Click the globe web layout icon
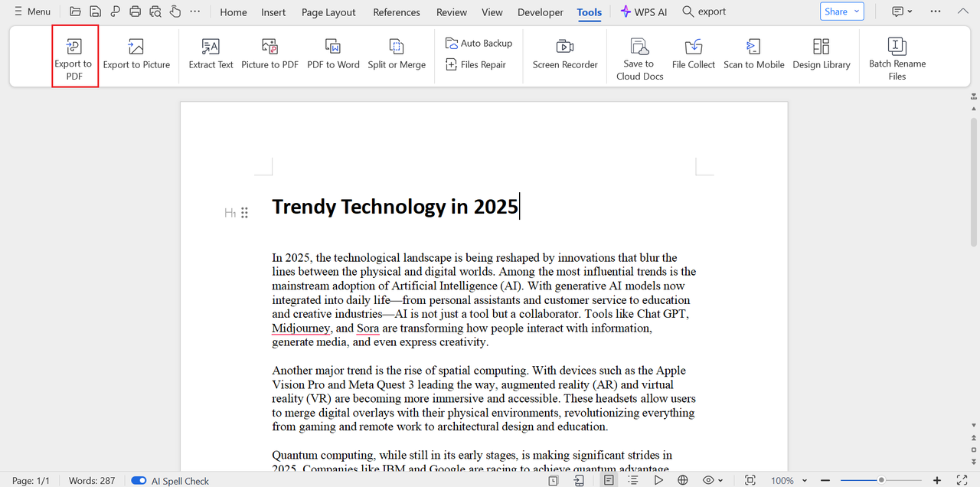The image size is (980, 487). coord(683,480)
